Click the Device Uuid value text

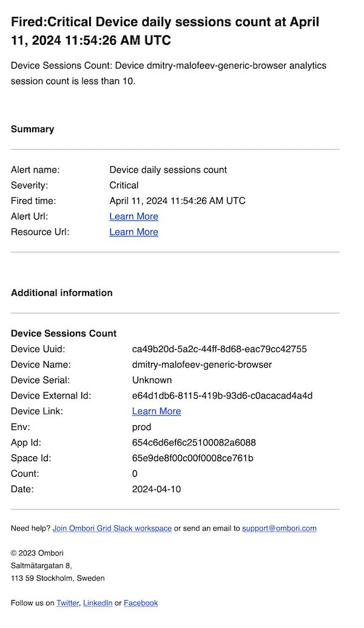click(x=219, y=349)
